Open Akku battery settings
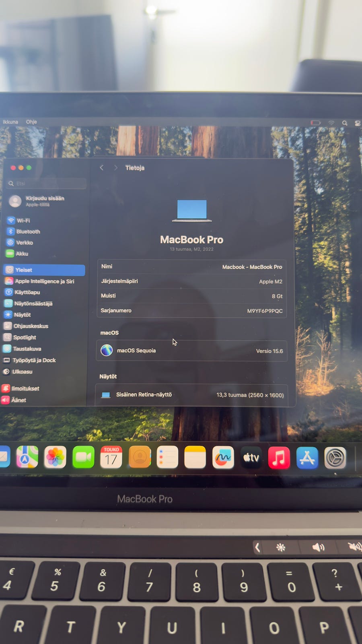 [17, 254]
